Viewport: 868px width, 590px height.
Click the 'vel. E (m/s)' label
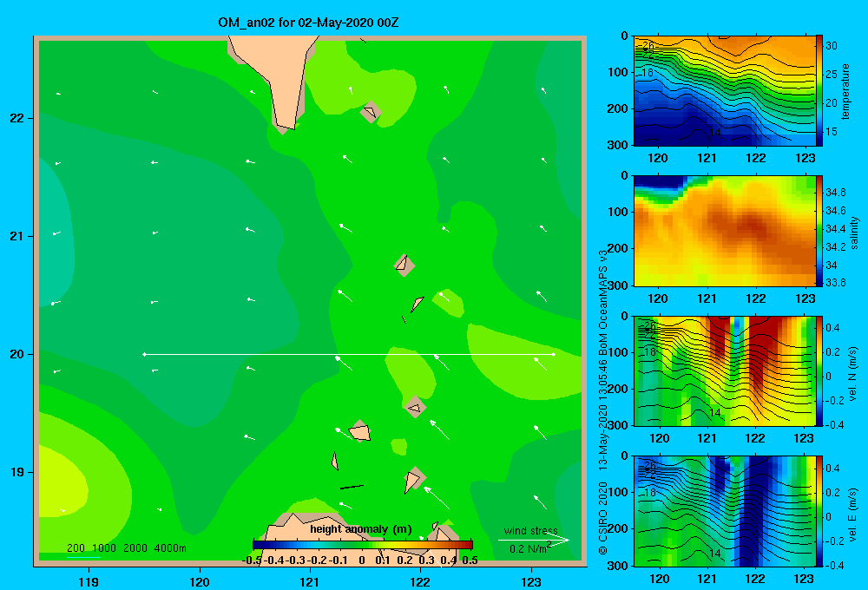[x=852, y=515]
